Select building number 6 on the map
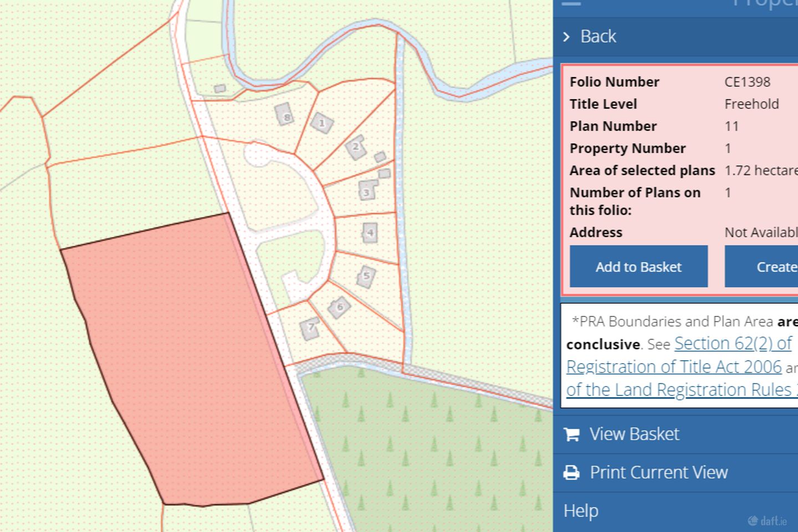This screenshot has height=532, width=798. click(x=339, y=307)
